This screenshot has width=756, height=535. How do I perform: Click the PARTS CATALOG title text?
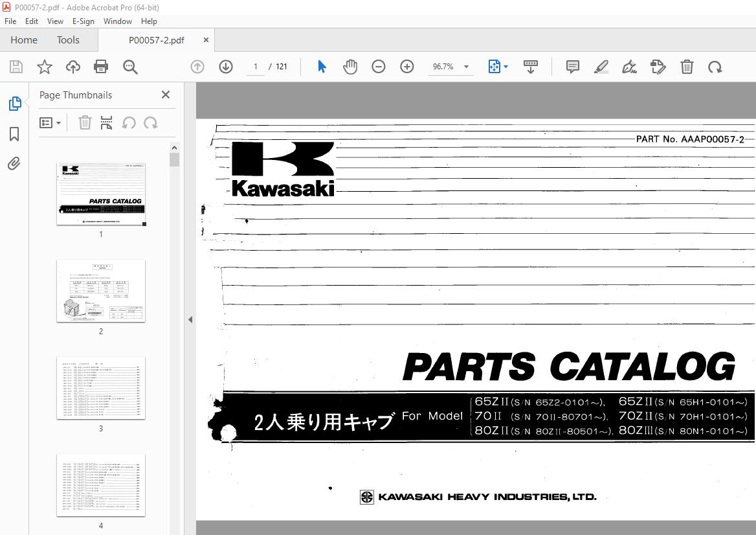tap(569, 367)
